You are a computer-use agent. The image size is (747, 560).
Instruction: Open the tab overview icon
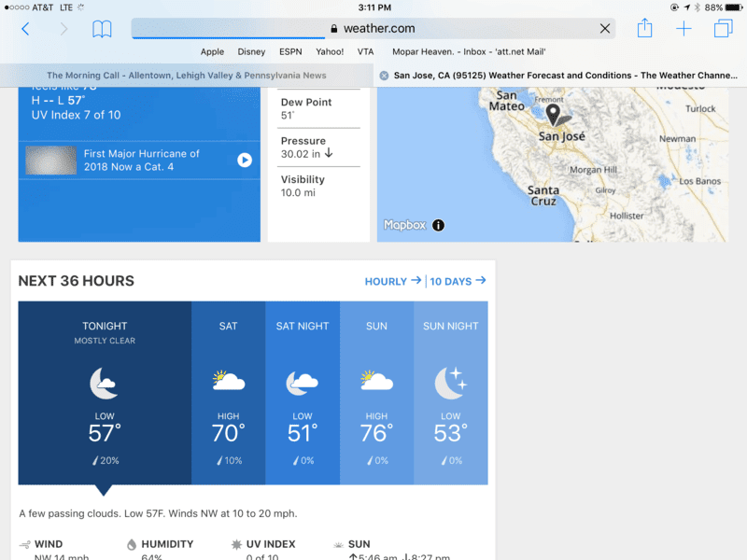point(723,28)
